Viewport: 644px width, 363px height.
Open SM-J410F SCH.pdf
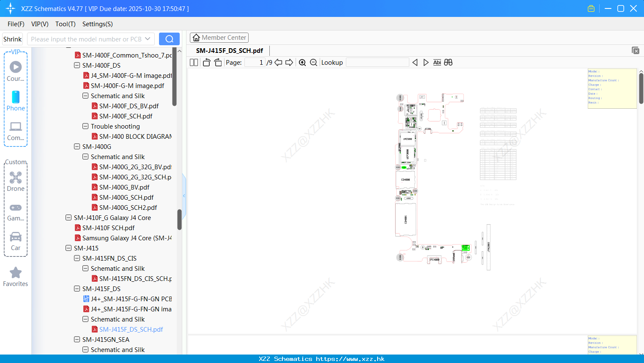(104, 228)
